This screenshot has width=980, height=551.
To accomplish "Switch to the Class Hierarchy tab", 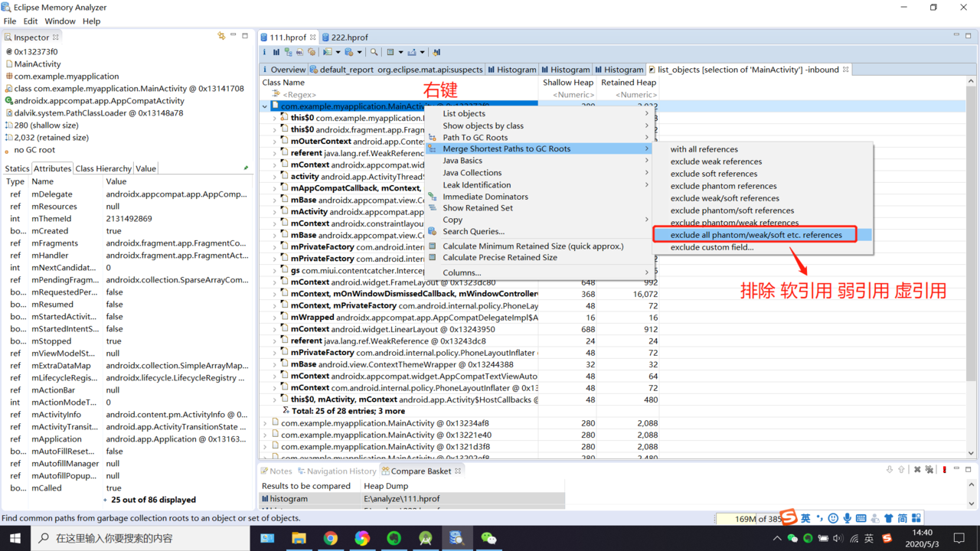I will 103,168.
